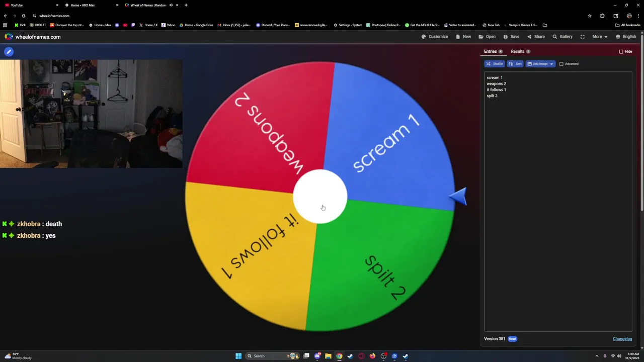Show hidden system tray icons

click(x=597, y=356)
